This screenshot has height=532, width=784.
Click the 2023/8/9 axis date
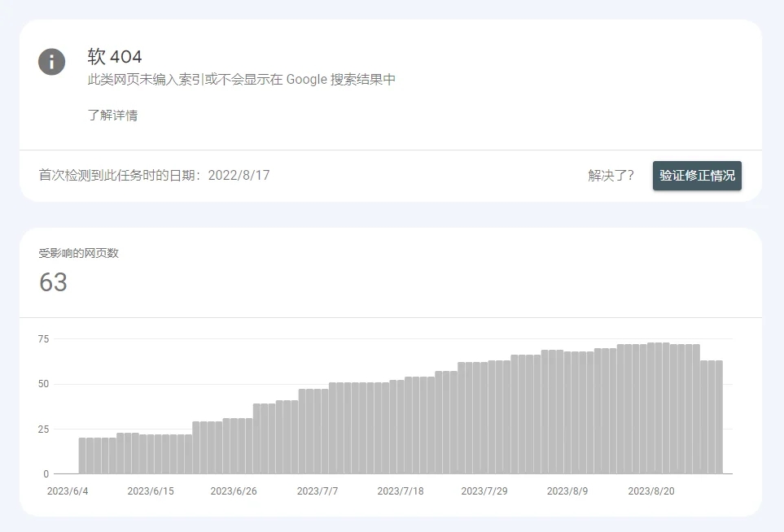coord(567,491)
